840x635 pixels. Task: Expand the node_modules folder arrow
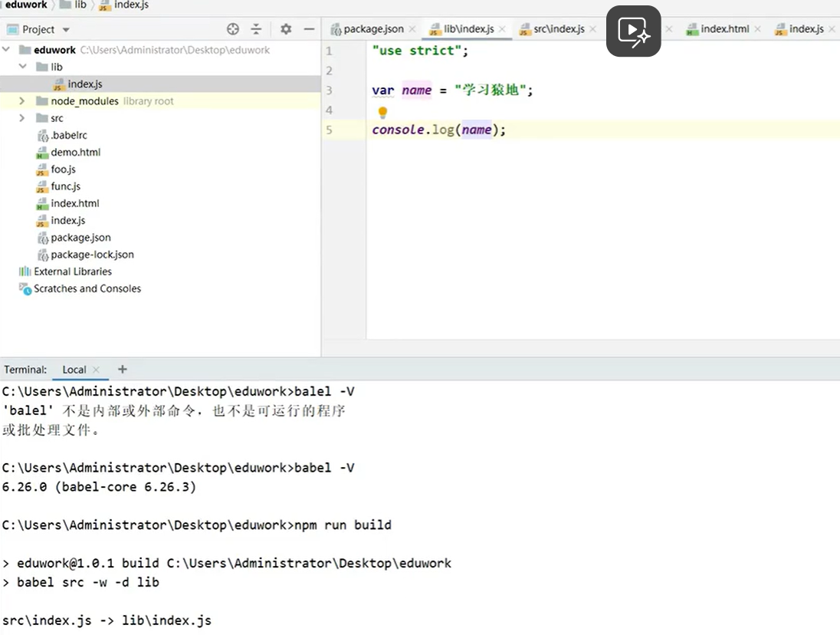(22, 100)
